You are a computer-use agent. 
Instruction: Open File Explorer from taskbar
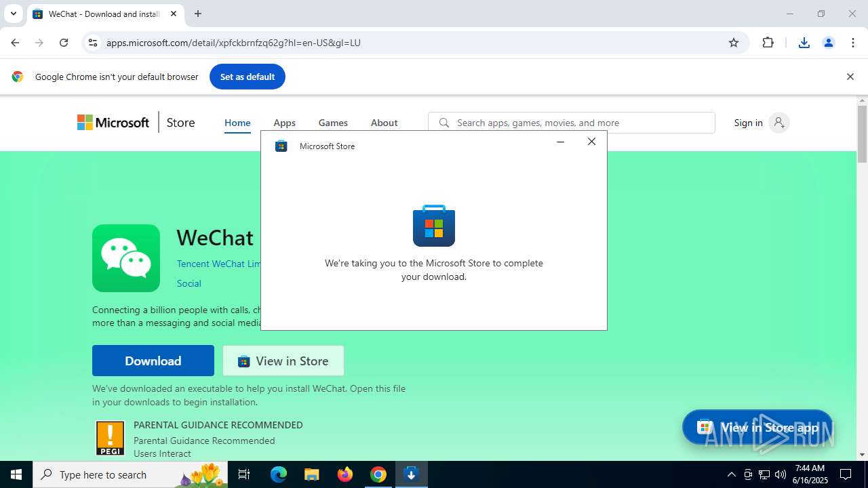point(312,474)
